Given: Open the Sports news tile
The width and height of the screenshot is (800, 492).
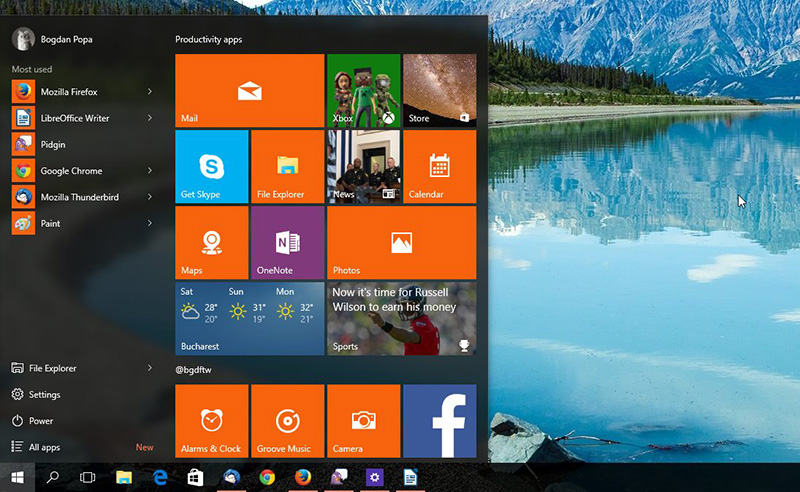Looking at the screenshot, I should pos(402,318).
